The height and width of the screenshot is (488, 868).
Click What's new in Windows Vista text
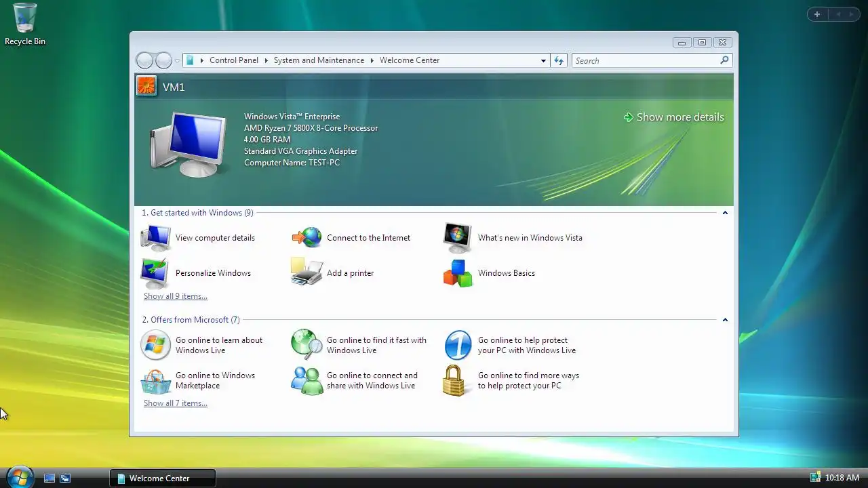(530, 238)
